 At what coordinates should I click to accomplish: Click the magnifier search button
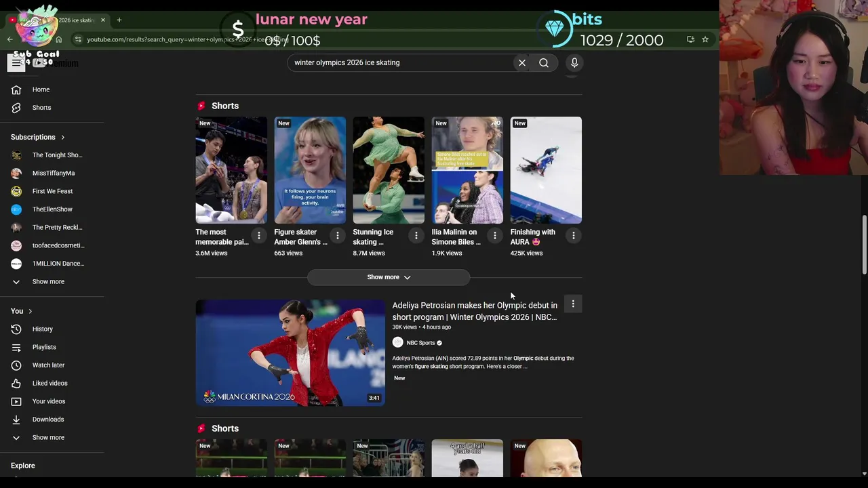(544, 62)
